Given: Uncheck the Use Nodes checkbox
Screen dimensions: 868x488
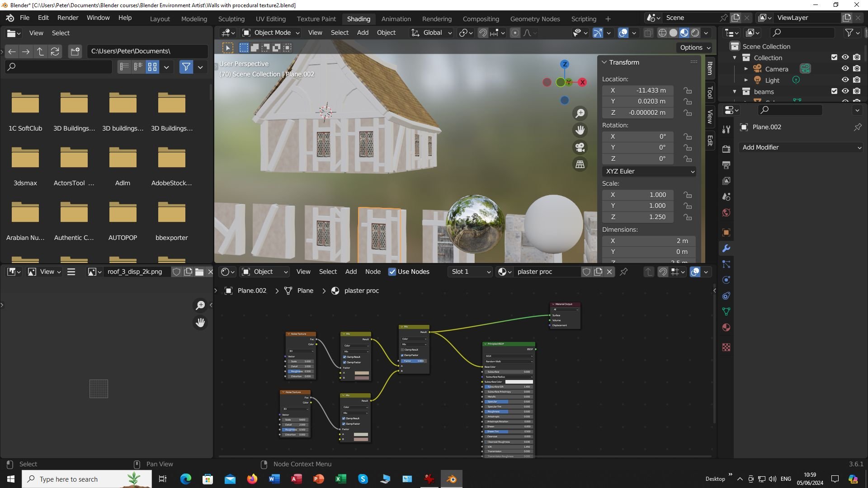Looking at the screenshot, I should pyautogui.click(x=392, y=272).
